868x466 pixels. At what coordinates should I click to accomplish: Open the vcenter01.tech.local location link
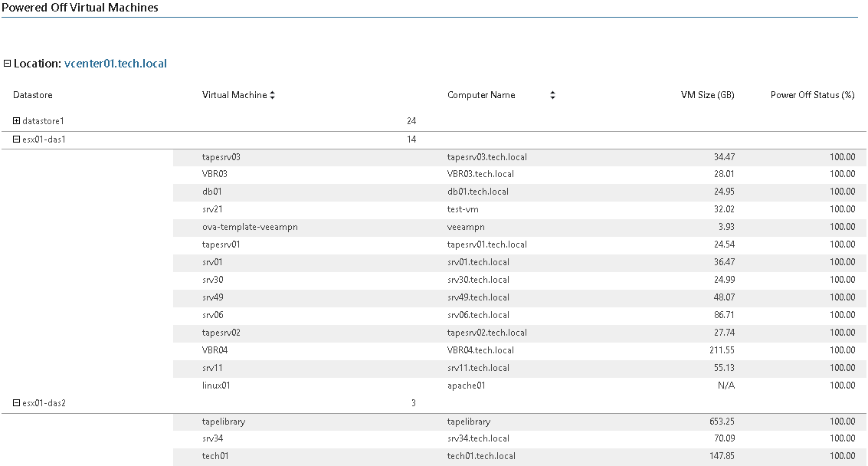[115, 64]
